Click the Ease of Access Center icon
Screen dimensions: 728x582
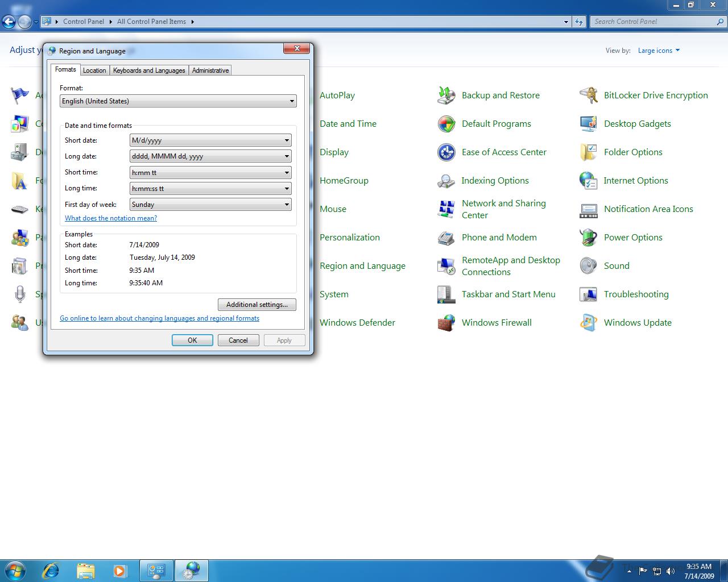coord(446,152)
